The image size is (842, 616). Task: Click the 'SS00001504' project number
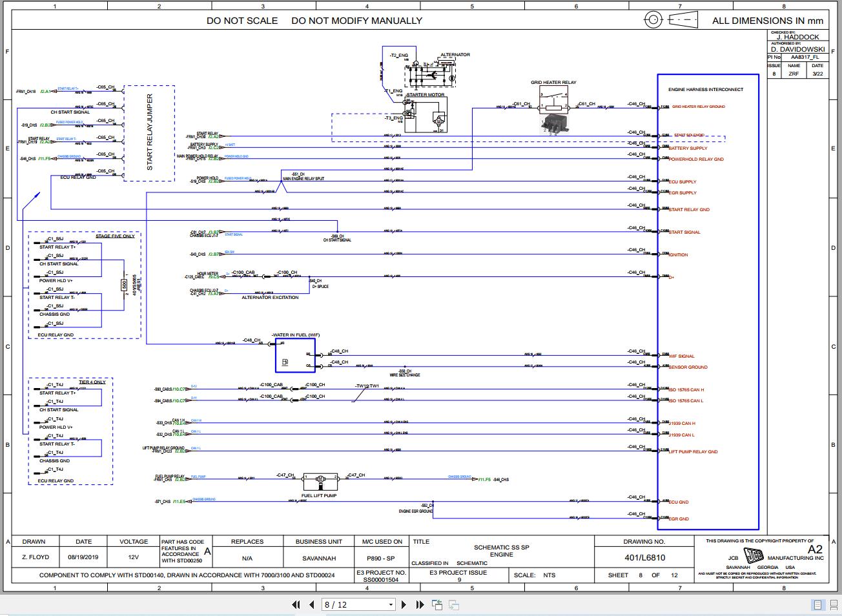coord(381,580)
